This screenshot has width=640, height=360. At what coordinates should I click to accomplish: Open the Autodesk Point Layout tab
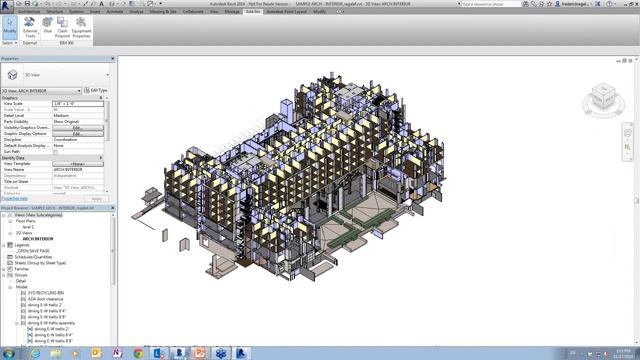click(286, 11)
